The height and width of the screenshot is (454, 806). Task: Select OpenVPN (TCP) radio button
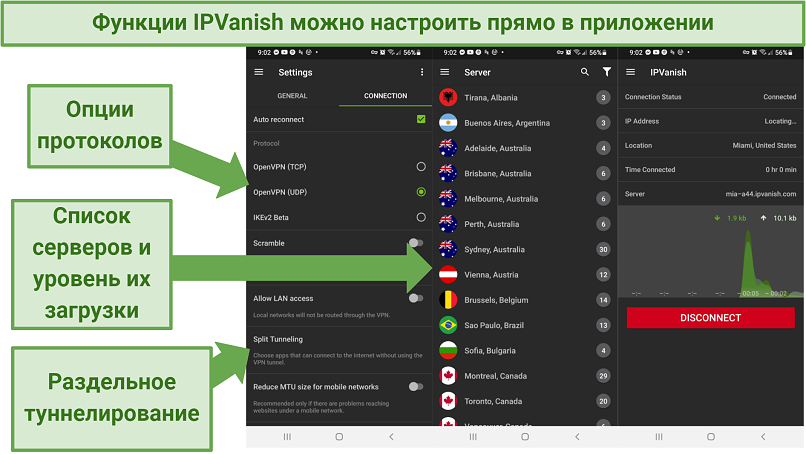pyautogui.click(x=421, y=167)
